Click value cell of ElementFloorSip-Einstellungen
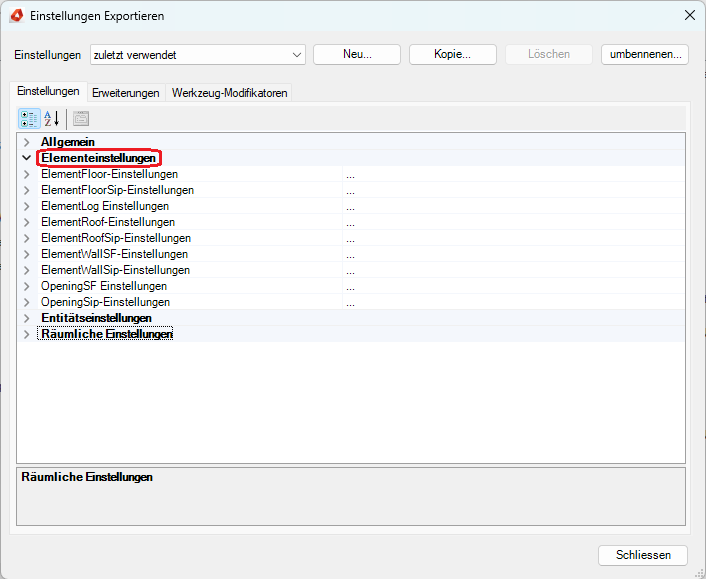Image resolution: width=706 pixels, height=579 pixels. [514, 190]
